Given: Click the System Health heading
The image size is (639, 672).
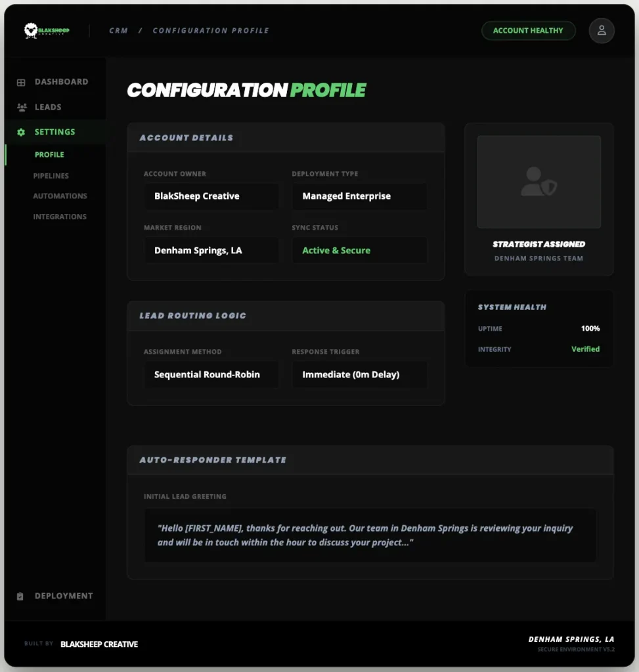Looking at the screenshot, I should click(512, 307).
